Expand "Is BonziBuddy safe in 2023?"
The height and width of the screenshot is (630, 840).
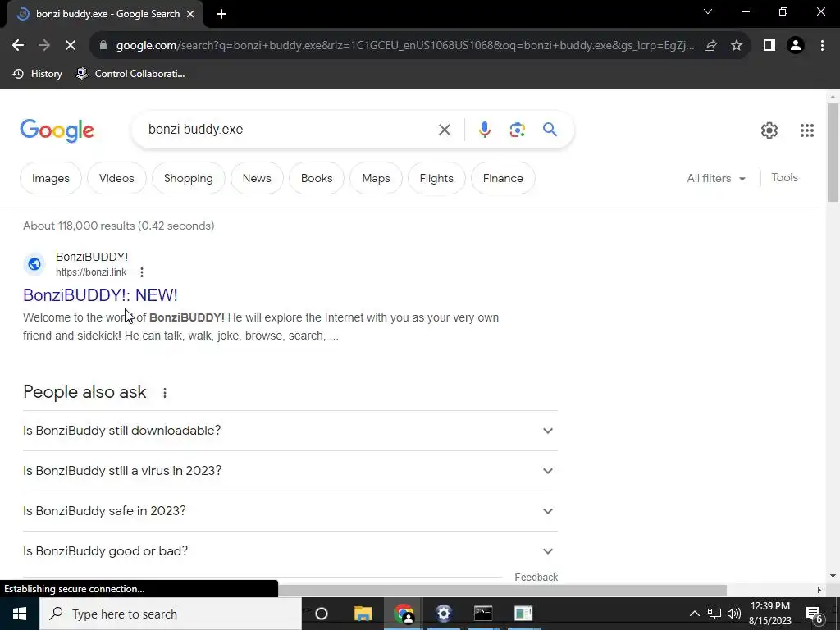[x=290, y=511]
